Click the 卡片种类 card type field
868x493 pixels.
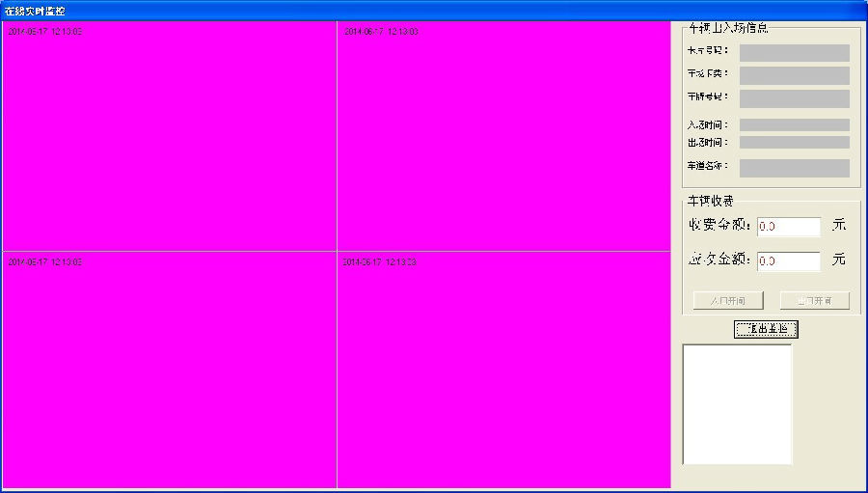(794, 75)
